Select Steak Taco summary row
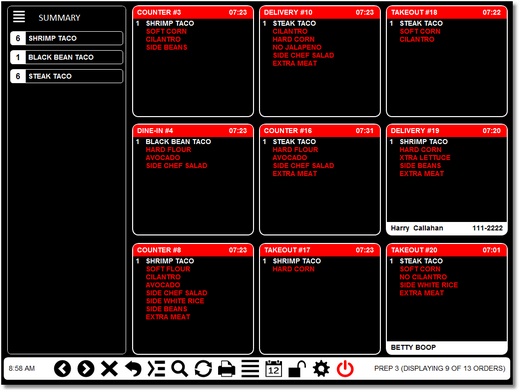Screen dimensions: 520x392 pos(67,76)
